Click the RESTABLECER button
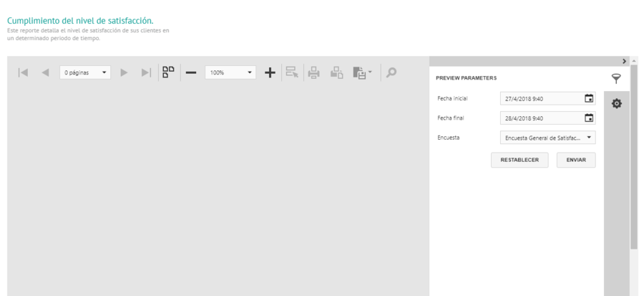Screen dimensions: 644x296 coord(519,160)
